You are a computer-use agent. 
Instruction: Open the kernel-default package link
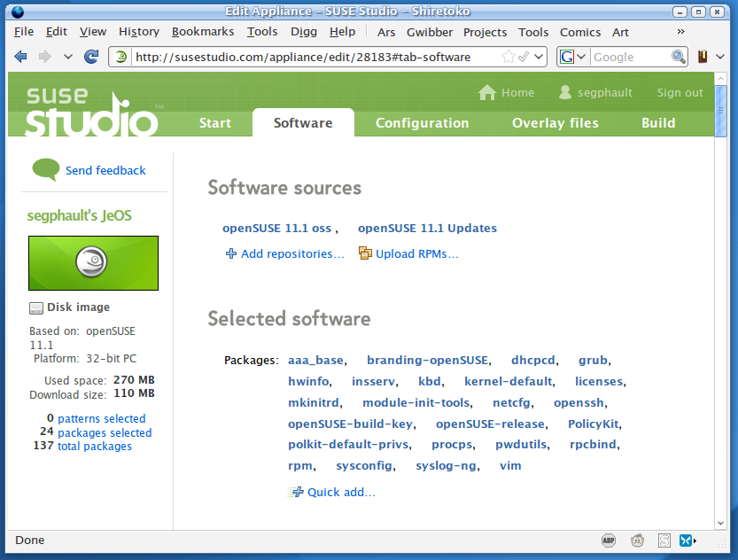coord(508,381)
